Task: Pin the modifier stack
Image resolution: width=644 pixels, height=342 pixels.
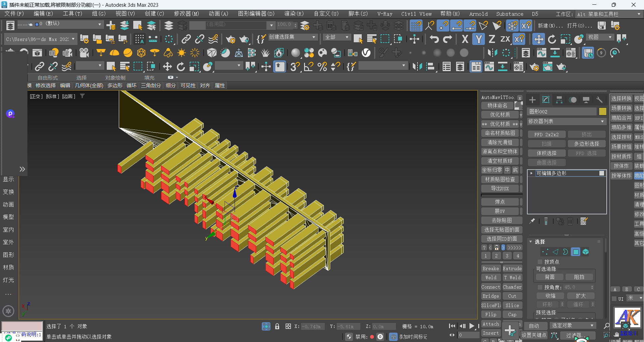Action: (x=532, y=221)
